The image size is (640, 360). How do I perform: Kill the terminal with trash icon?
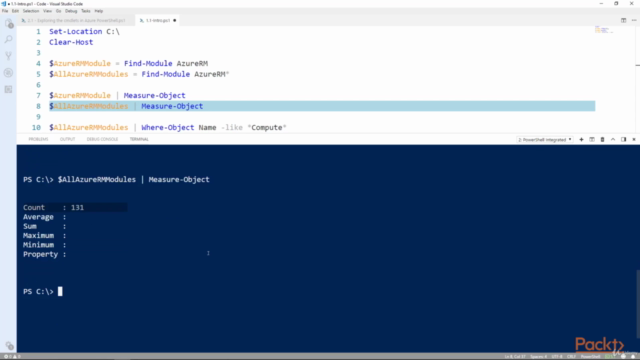pyautogui.click(x=602, y=140)
